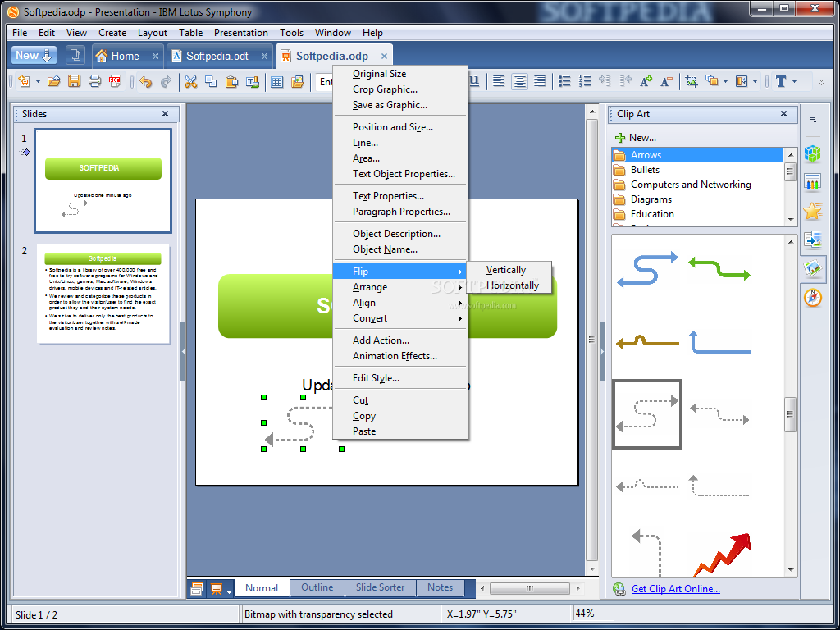840x630 pixels.
Task: Apply left text alignment
Action: coord(499,81)
